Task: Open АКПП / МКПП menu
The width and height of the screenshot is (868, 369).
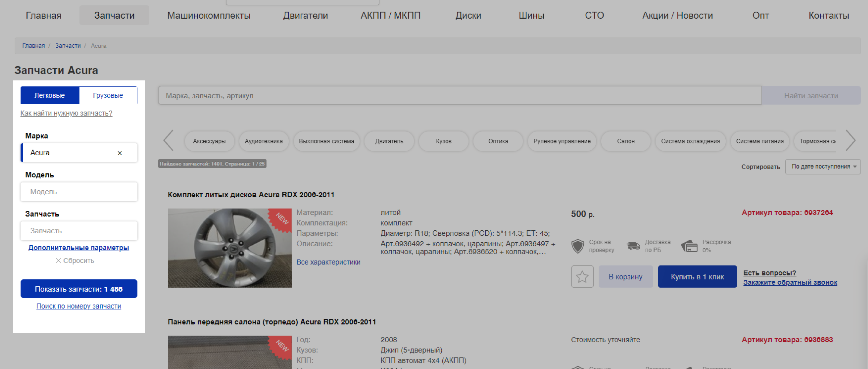Action: [390, 15]
